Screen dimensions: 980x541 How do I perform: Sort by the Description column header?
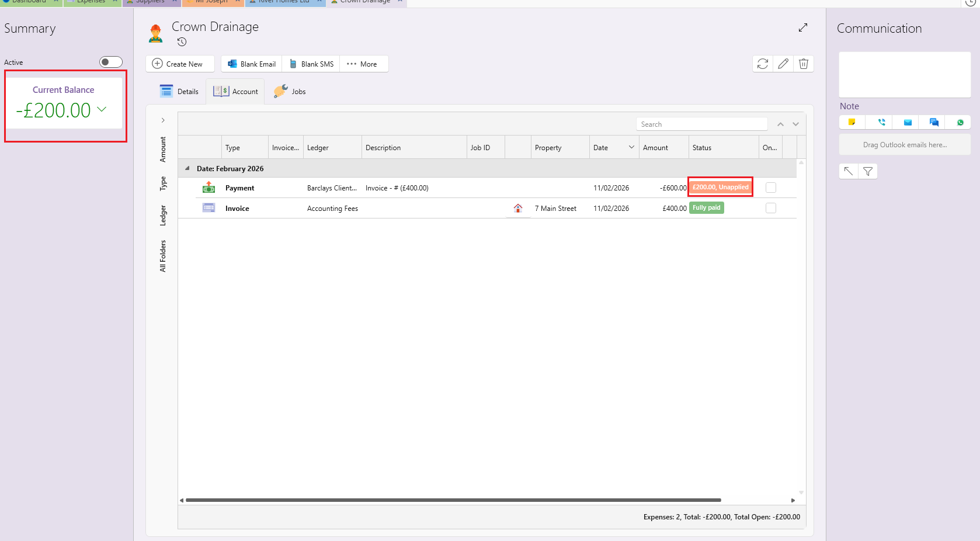pos(415,148)
